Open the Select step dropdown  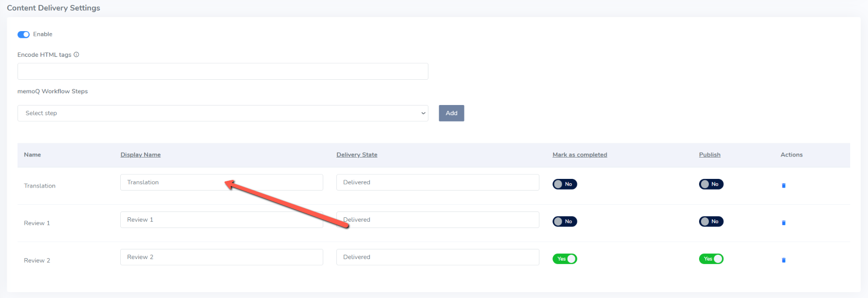[222, 113]
